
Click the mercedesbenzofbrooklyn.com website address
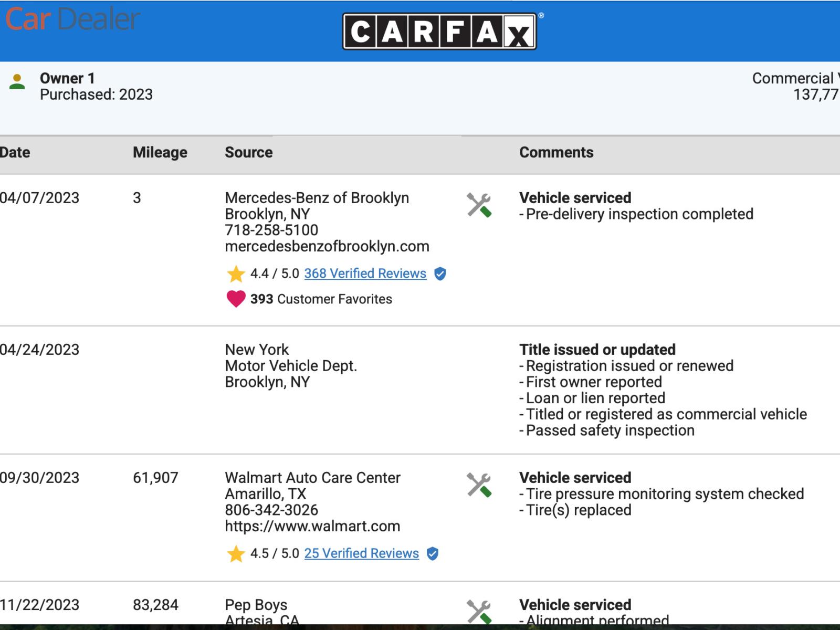pos(327,246)
